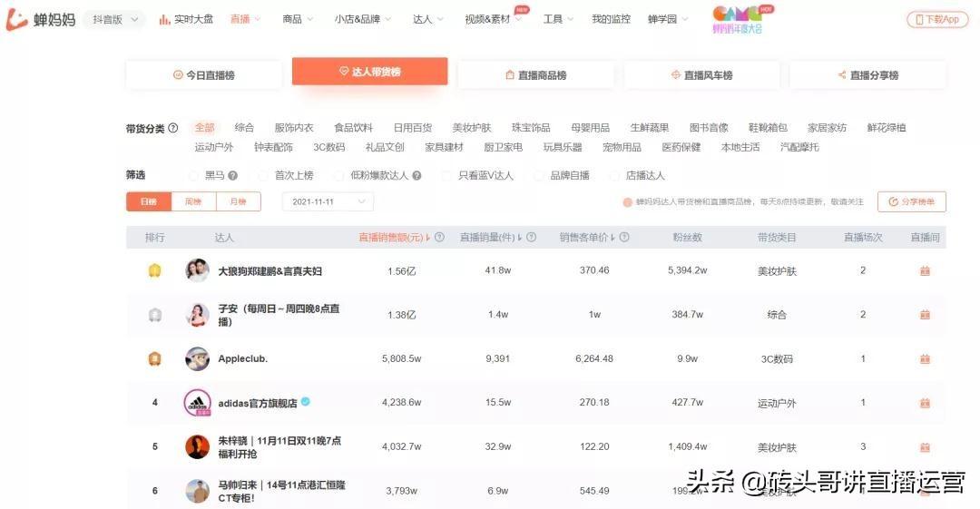The width and height of the screenshot is (980, 509).
Task: Filter category by 服饰内衣
Action: [294, 128]
